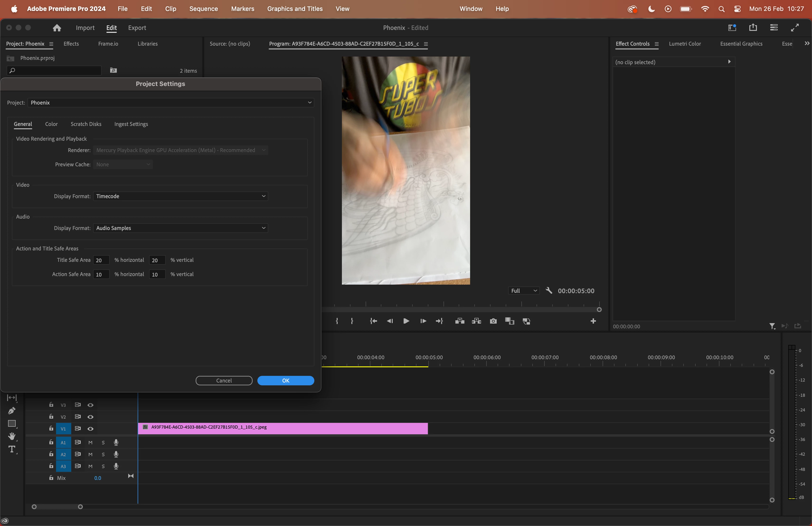Click the OK button in Project Settings
This screenshot has height=526, width=812.
(x=286, y=381)
